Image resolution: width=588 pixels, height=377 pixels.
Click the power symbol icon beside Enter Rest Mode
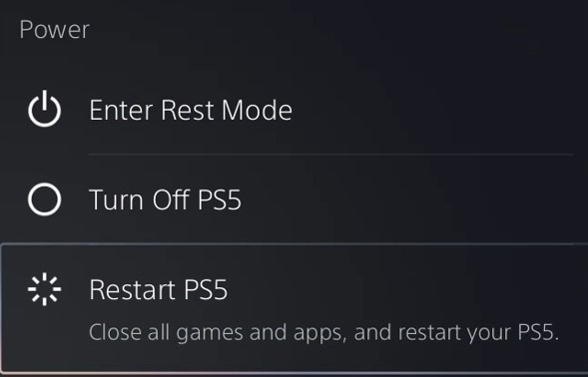[44, 109]
